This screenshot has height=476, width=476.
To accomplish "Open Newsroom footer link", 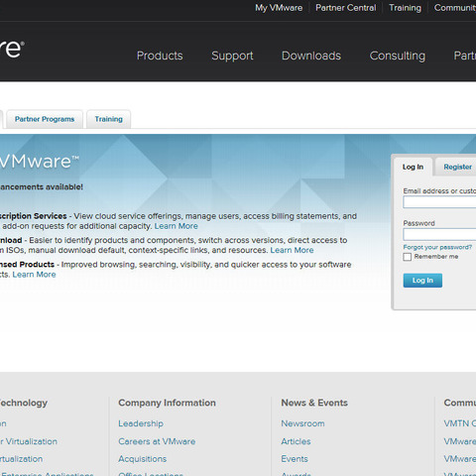I will pyautogui.click(x=302, y=423).
